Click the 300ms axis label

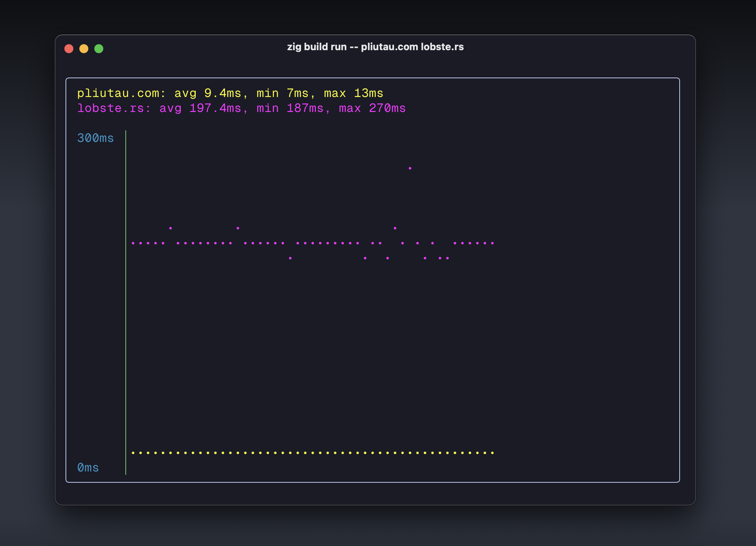point(95,138)
